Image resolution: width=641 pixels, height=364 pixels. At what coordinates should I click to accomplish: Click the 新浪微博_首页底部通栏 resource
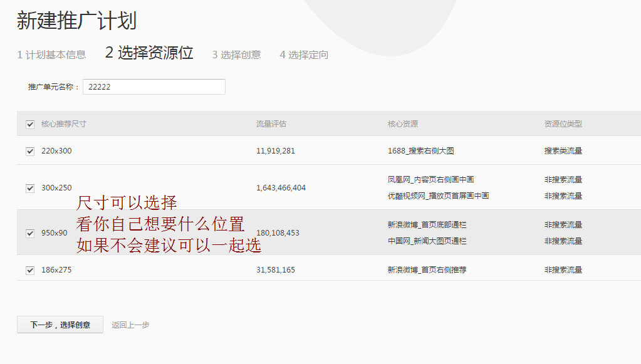(427, 225)
